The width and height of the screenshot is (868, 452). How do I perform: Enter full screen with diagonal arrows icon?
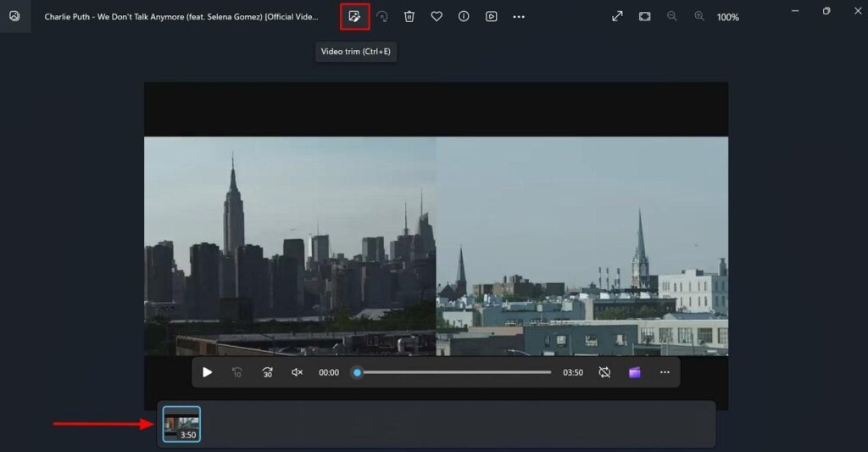[x=617, y=17]
